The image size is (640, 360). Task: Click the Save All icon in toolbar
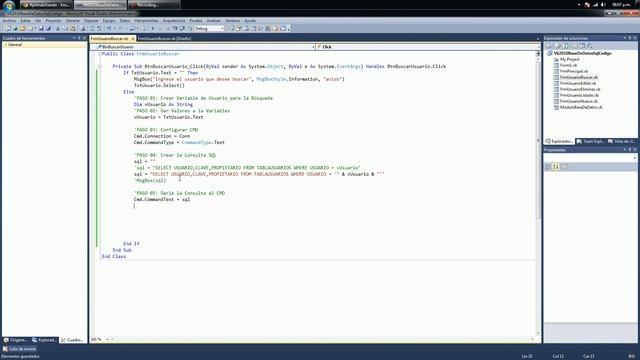(48, 29)
